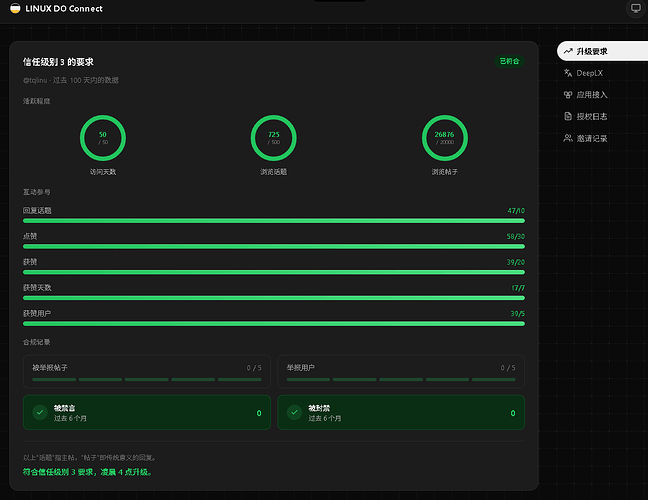Click the LINUX DO Connect title
Image resolution: width=648 pixels, height=500 pixels.
(64, 9)
